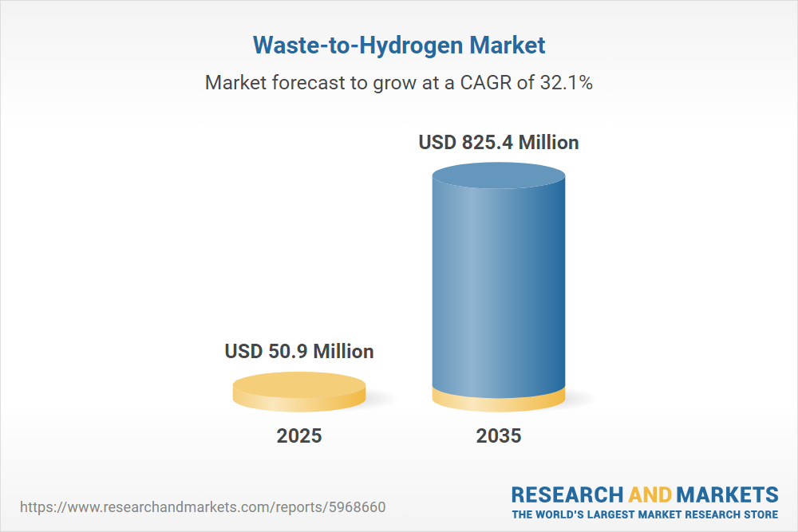798x532 pixels.
Task: Click the USD 825.4 Million value label
Action: [499, 143]
